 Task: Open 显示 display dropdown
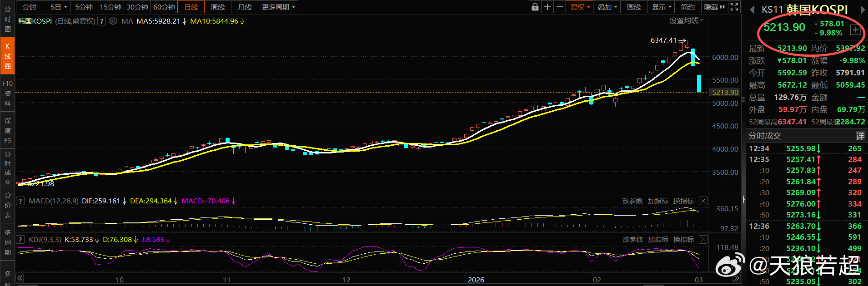tap(661, 7)
